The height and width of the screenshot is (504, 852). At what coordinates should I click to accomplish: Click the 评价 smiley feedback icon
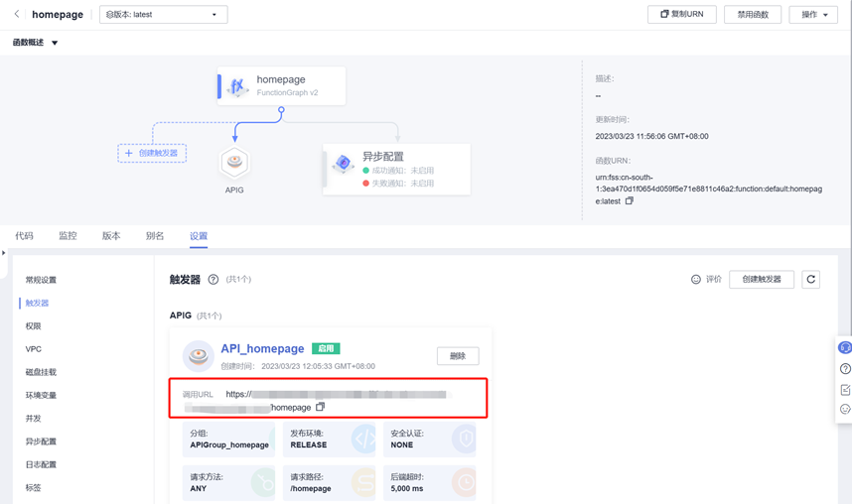695,279
